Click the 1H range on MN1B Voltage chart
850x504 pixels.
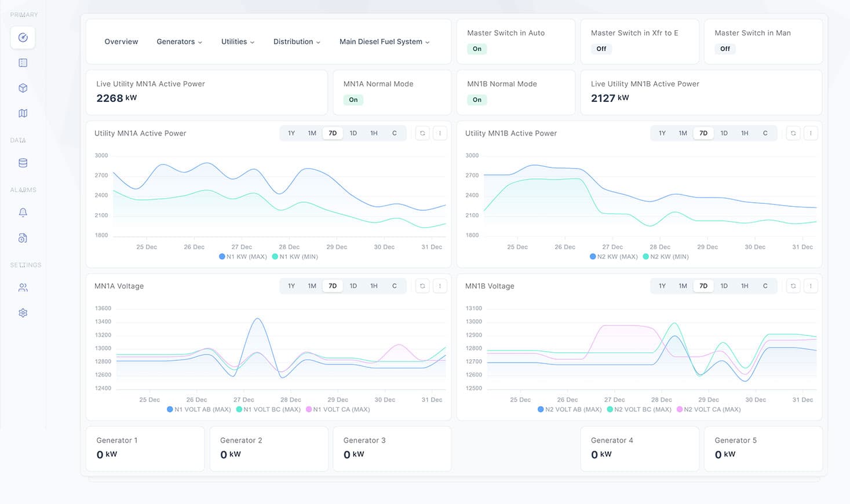[x=745, y=286]
